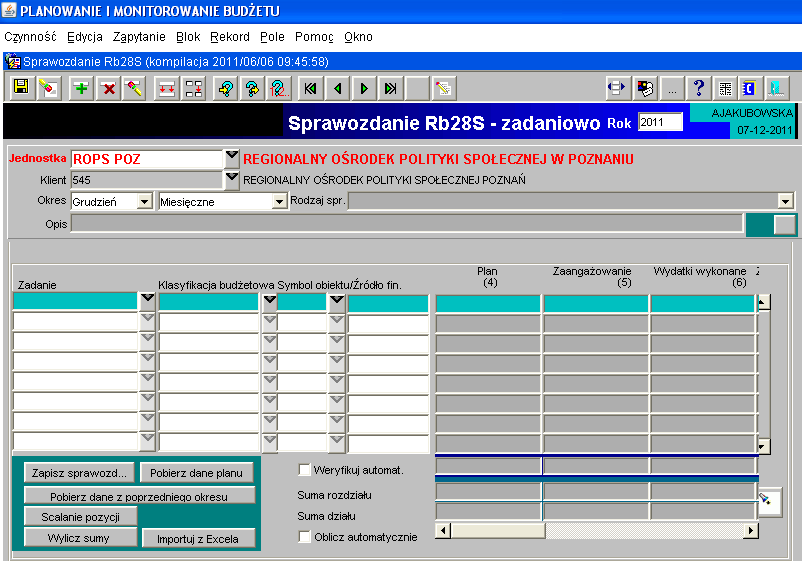Click the Jednostka field ROPS POZ
This screenshot has height=561, width=802.
click(147, 159)
